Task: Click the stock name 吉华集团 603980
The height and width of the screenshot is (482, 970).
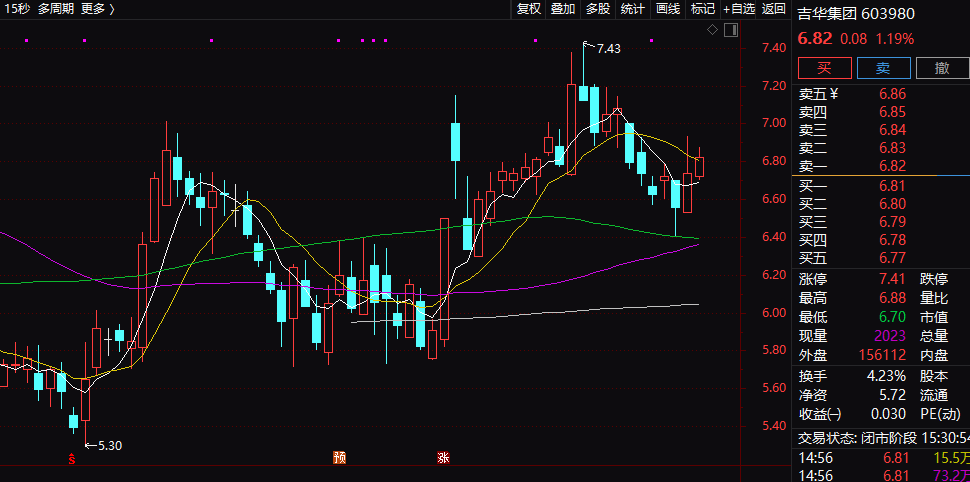Action: (856, 14)
